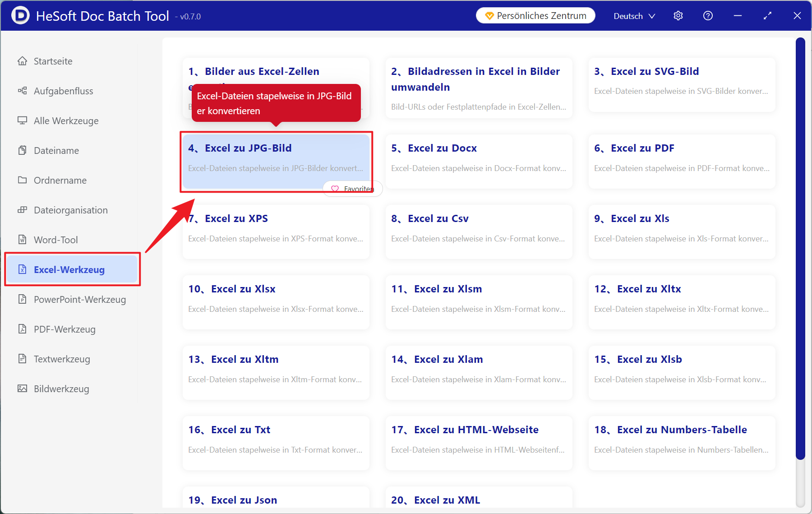Select Excel-Werkzeug in sidebar
The image size is (812, 514).
[72, 269]
